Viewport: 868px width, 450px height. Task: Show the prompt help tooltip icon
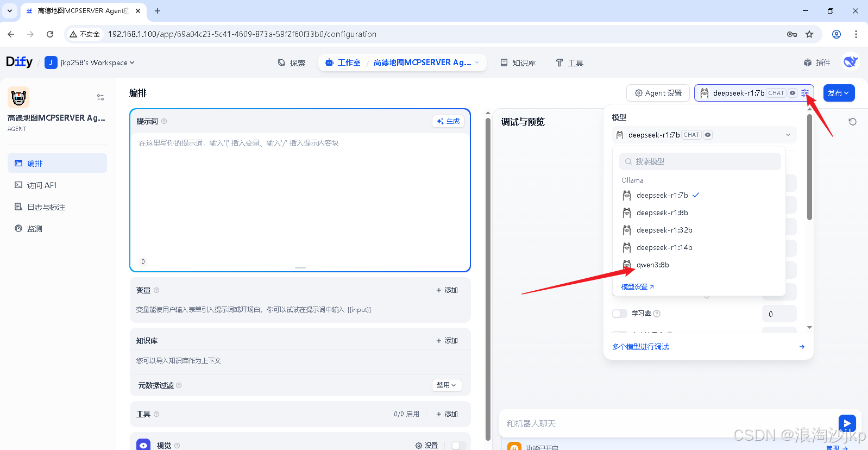click(x=164, y=121)
